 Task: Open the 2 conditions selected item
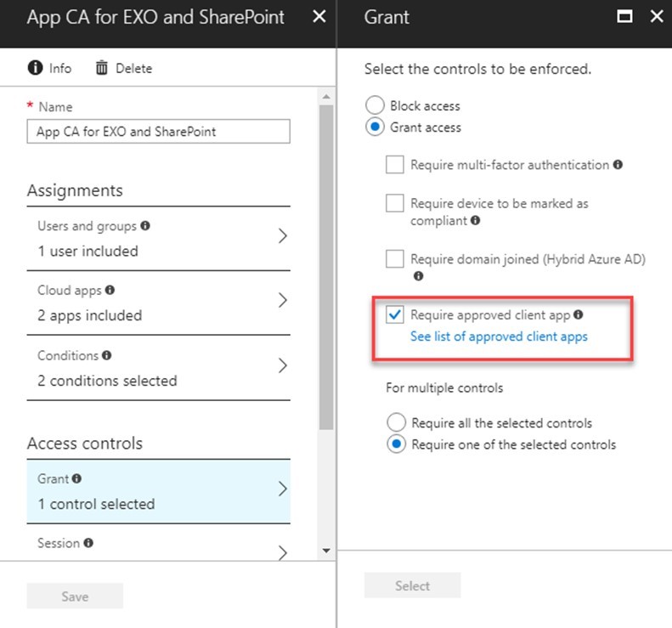pos(159,368)
